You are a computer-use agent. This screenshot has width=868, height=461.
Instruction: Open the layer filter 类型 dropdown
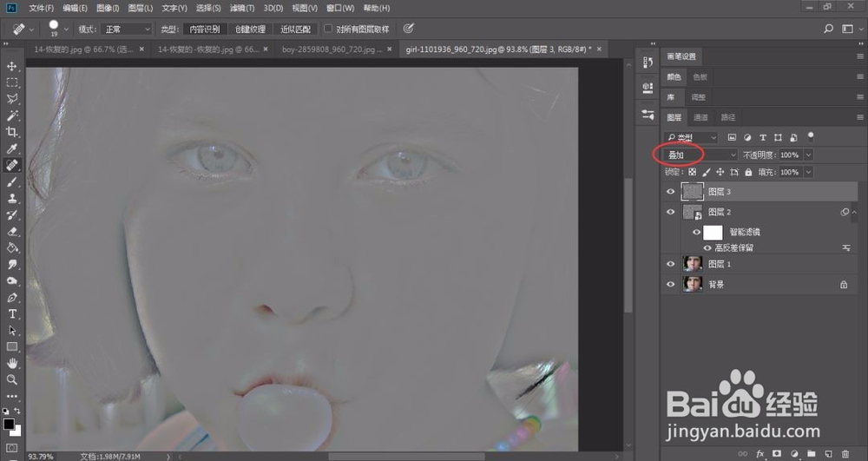(x=691, y=137)
